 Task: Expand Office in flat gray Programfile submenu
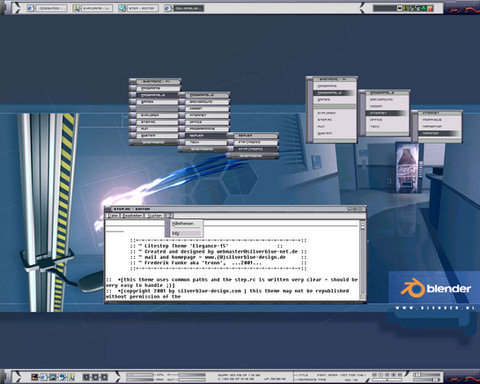click(387, 120)
